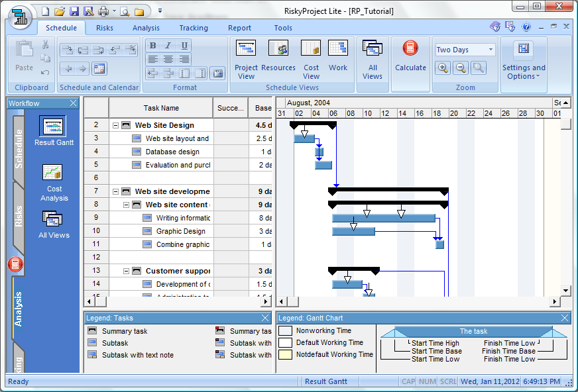The image size is (578, 392).
Task: Close the Legend: Gantt Chart panel
Action: point(564,318)
